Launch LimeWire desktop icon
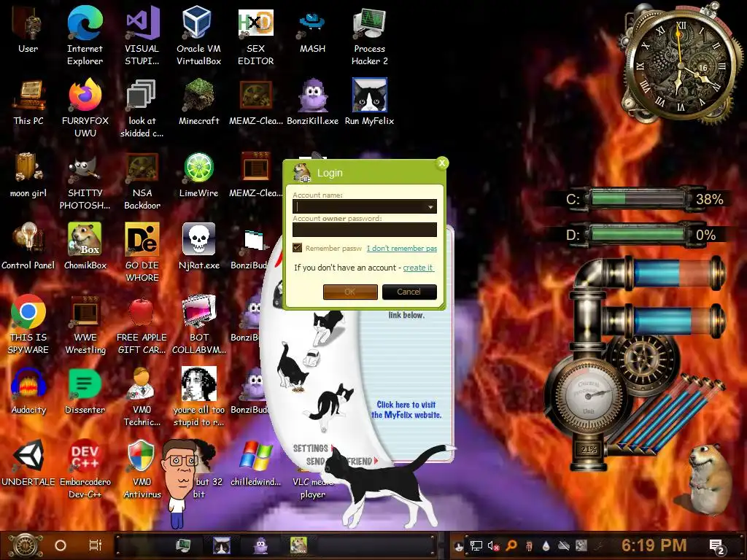Image resolution: width=747 pixels, height=560 pixels. (198, 168)
